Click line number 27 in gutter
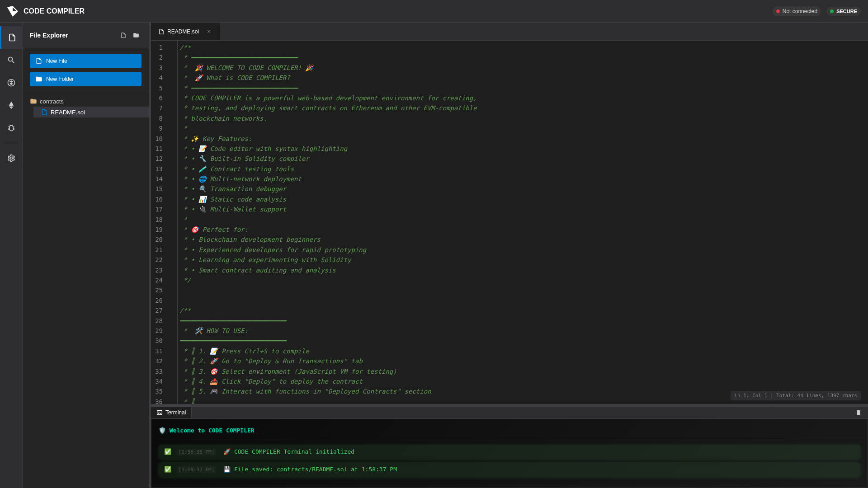The width and height of the screenshot is (868, 488). 159,310
